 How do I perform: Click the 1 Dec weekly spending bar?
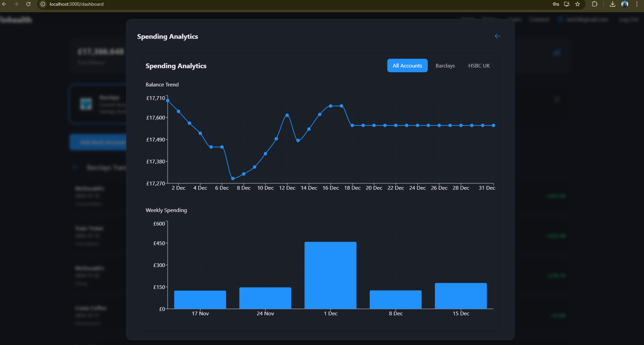pyautogui.click(x=330, y=275)
